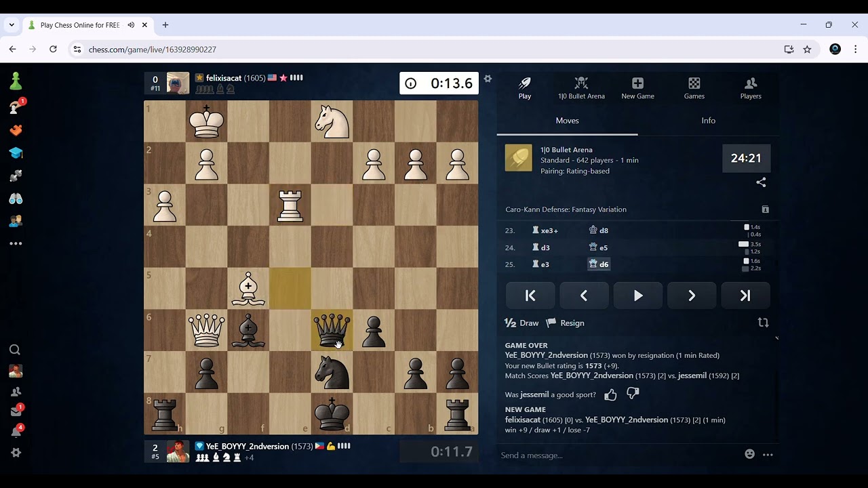Viewport: 868px width, 488px height.
Task: Open the messages envelope icon
Action: (16, 411)
